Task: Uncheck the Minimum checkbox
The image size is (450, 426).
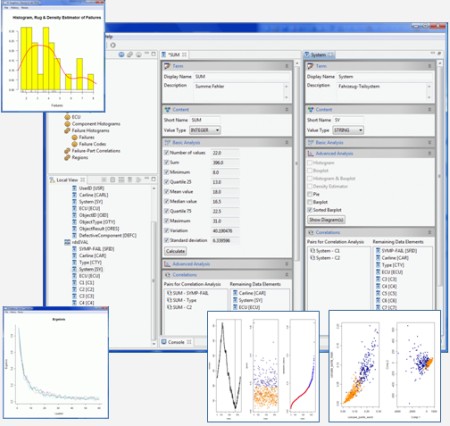Action: pyautogui.click(x=166, y=172)
